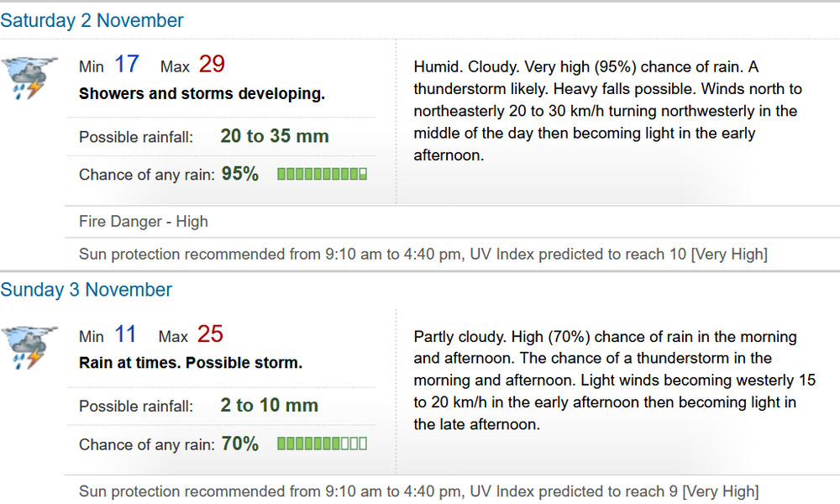The height and width of the screenshot is (504, 840).
Task: Click the 2 to 10 mm rainfall value
Action: pyautogui.click(x=269, y=406)
